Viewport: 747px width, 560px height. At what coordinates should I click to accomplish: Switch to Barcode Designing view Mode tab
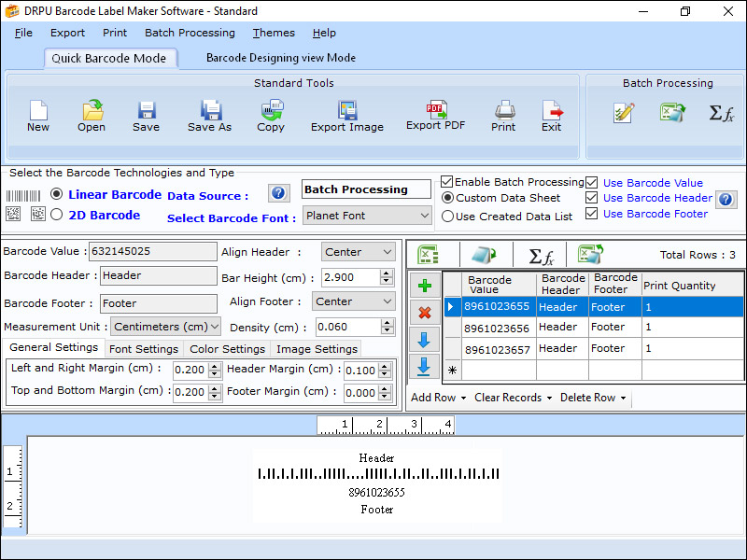click(282, 57)
